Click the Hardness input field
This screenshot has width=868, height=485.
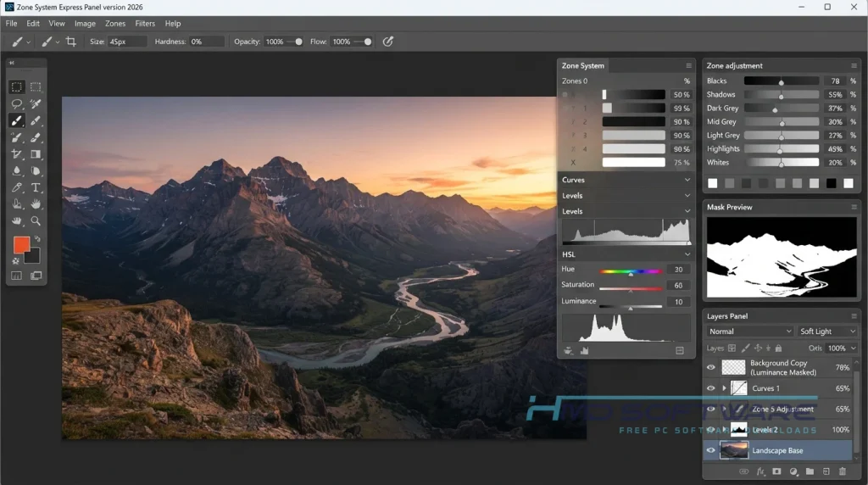[207, 42]
